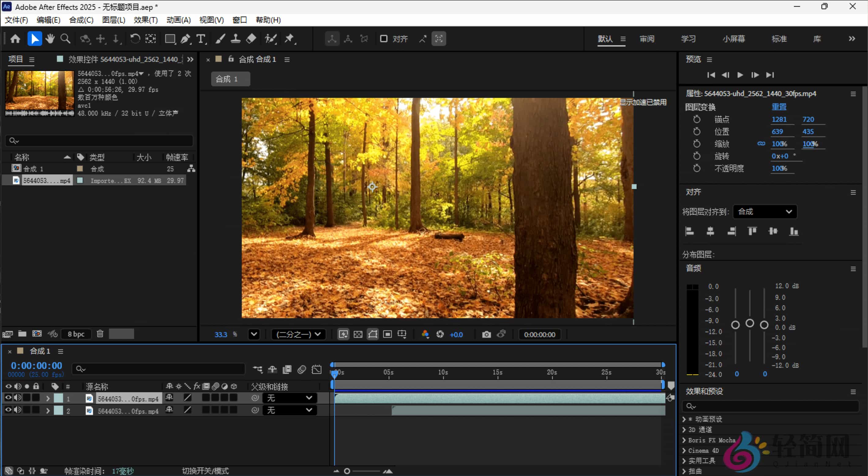Open the viewer resolution dropdown showing 二分之一

(298, 334)
